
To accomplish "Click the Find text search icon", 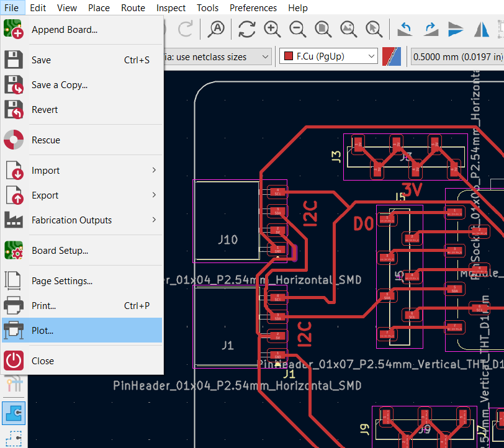I will pyautogui.click(x=217, y=29).
